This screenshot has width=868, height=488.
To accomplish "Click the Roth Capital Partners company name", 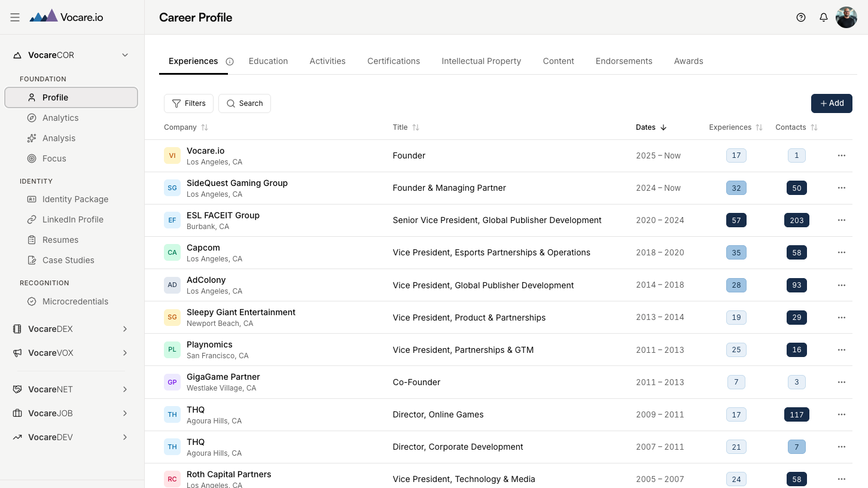I will [x=229, y=474].
